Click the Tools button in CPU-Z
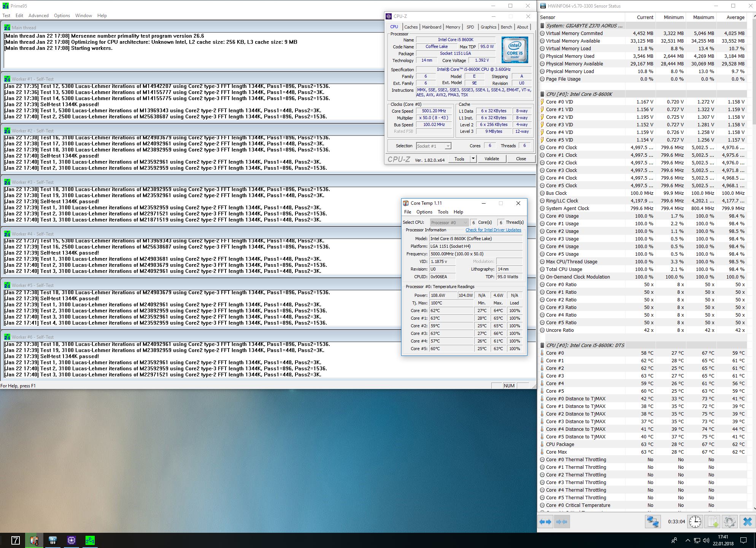This screenshot has height=548, width=756. 459,159
